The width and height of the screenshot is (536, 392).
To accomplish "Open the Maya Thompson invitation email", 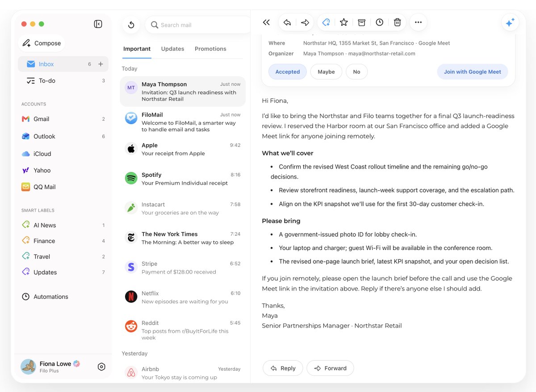I will coord(183,92).
